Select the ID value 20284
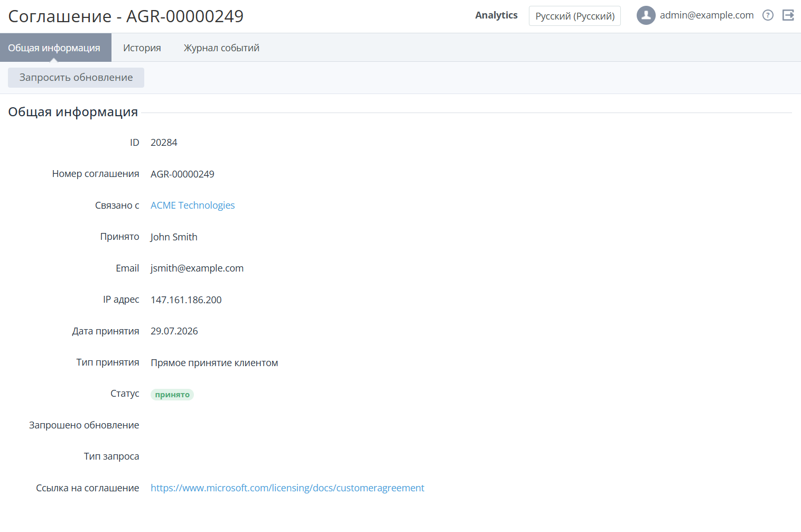801x532 pixels. coord(164,143)
